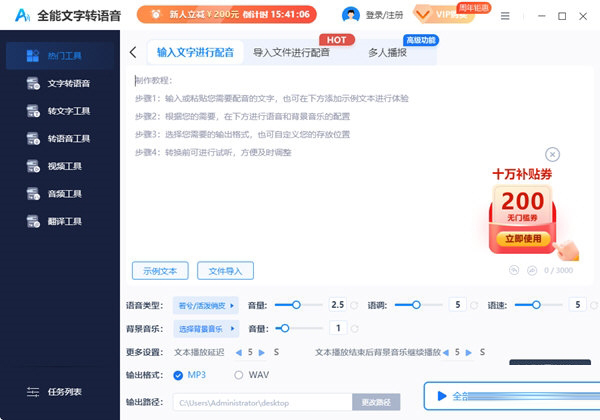Expand the 选择背景音乐 dropdown
This screenshot has width=600, height=420.
point(206,328)
